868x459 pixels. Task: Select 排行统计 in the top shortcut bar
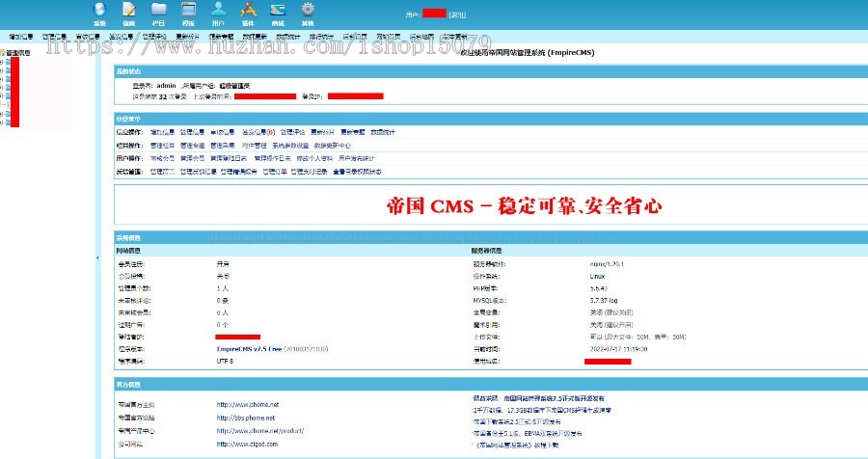pos(321,37)
